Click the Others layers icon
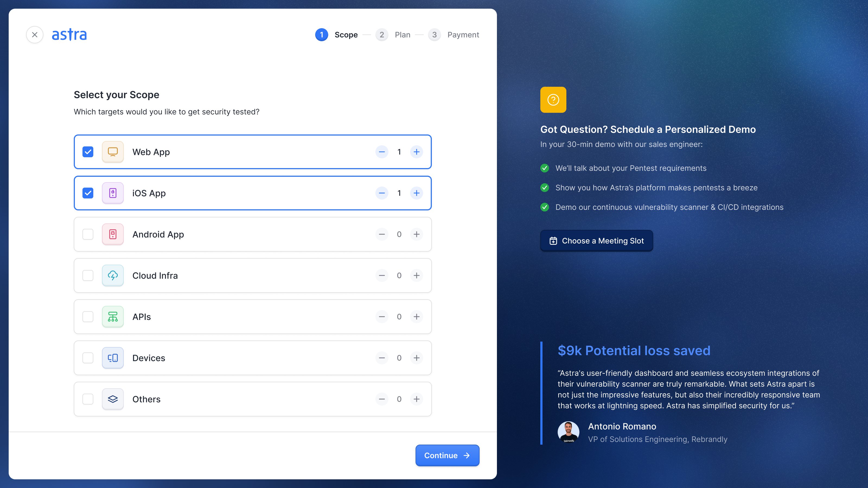This screenshot has width=868, height=488. pyautogui.click(x=113, y=399)
